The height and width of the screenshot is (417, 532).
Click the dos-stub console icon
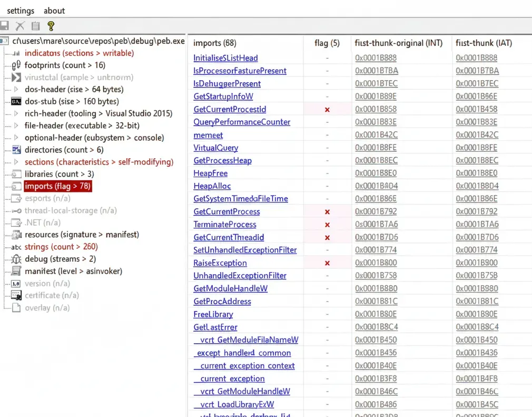coord(16,102)
